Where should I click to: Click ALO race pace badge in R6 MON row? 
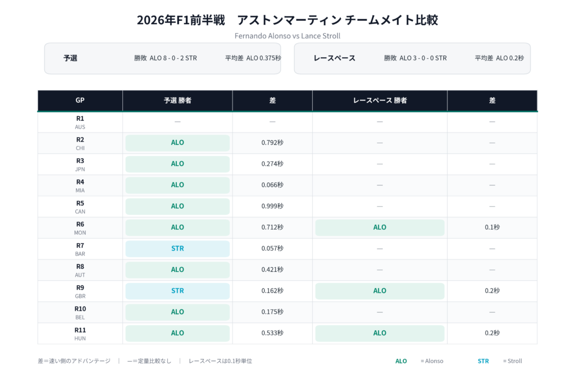tap(380, 227)
